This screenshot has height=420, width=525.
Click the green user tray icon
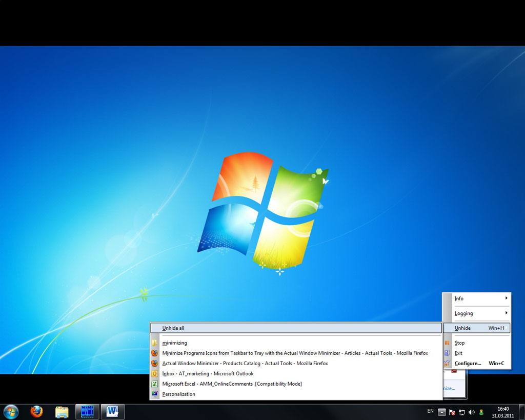coord(481,412)
